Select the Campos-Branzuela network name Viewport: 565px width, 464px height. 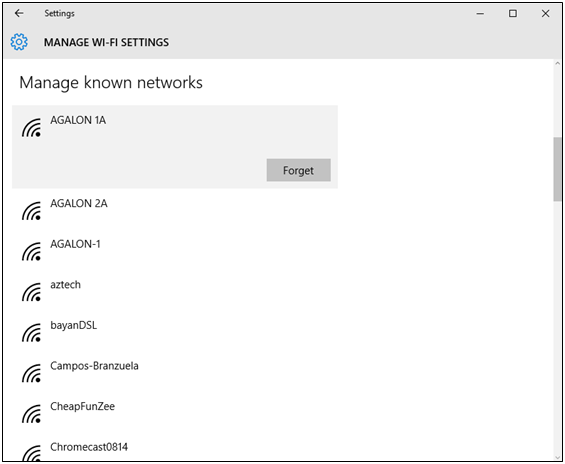94,366
